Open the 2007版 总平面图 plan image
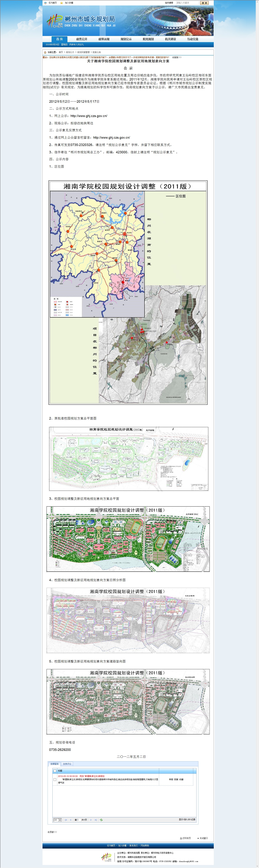259x868 pixels. pos(129,459)
